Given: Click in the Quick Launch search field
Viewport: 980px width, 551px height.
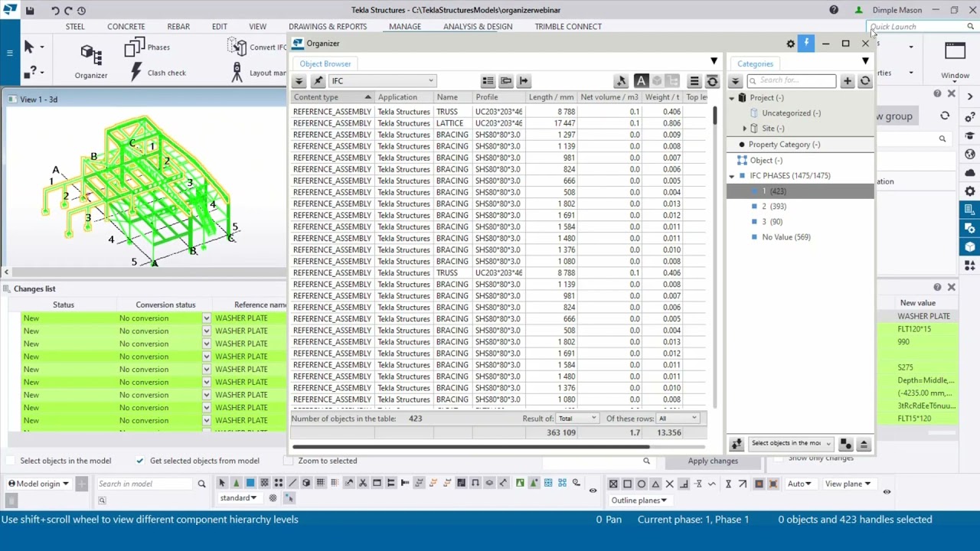Looking at the screenshot, I should [x=916, y=27].
